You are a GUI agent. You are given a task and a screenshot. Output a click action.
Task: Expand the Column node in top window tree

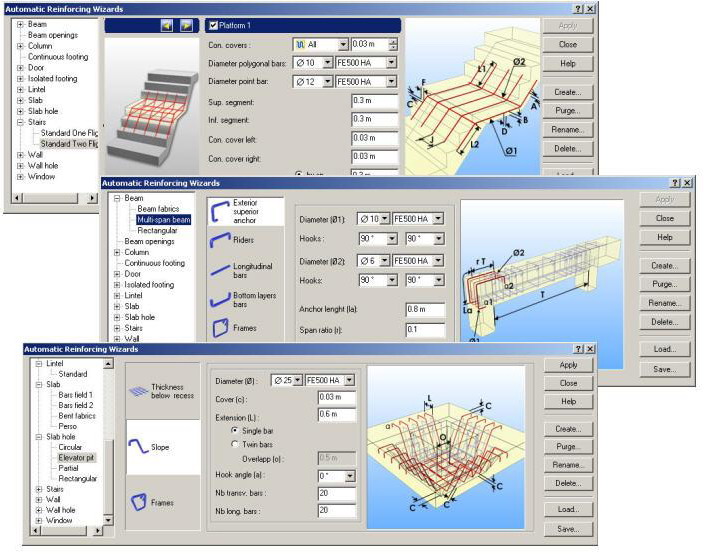click(20, 46)
